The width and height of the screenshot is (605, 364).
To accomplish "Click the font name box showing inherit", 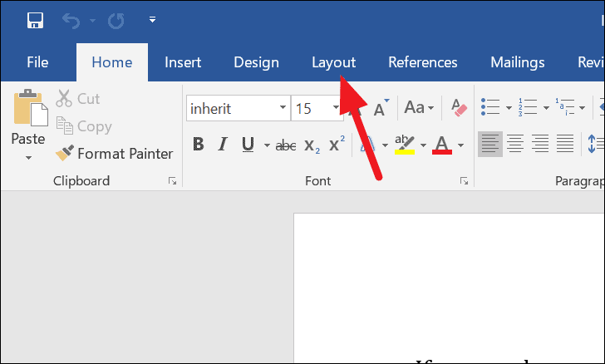I will click(x=233, y=109).
